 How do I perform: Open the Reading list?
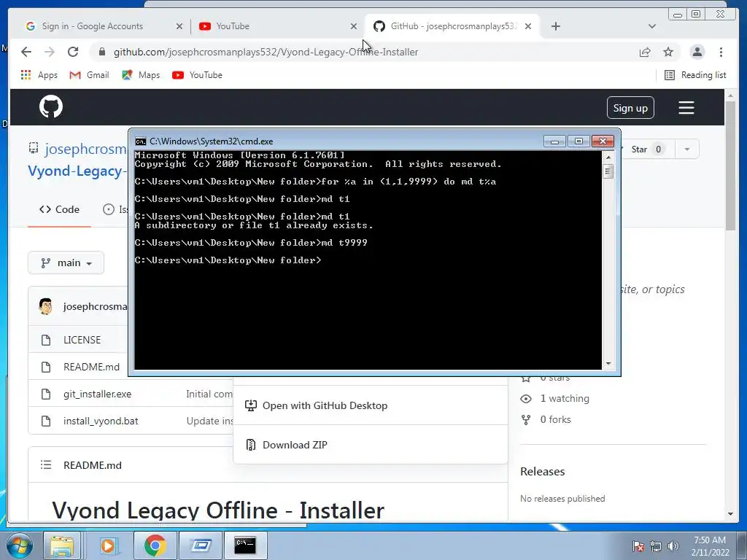695,75
